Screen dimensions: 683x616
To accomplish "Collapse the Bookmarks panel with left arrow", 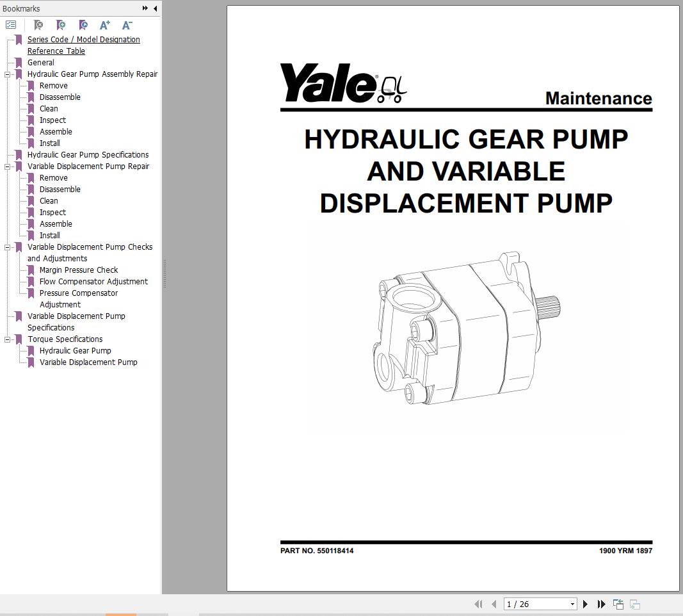I will pos(155,8).
